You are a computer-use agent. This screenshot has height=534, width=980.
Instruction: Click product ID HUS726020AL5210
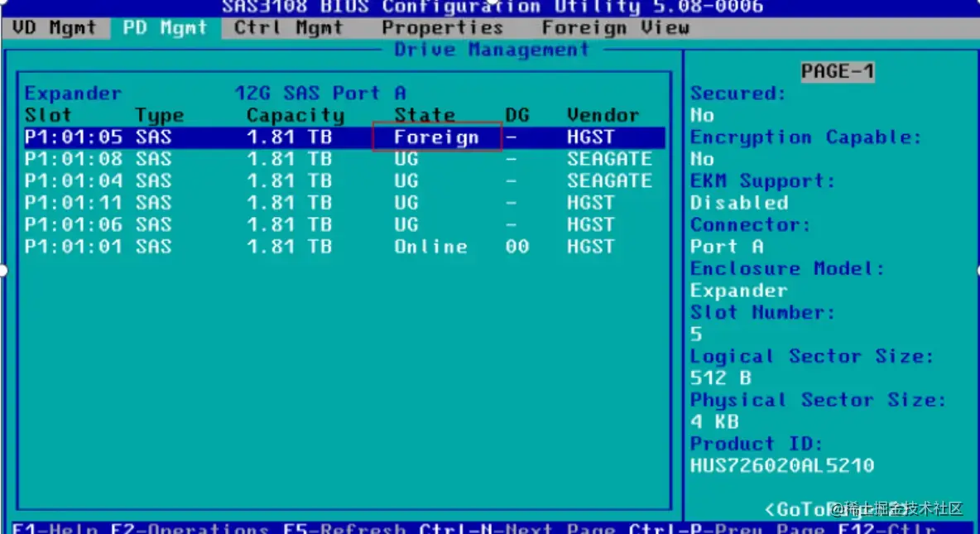click(782, 466)
